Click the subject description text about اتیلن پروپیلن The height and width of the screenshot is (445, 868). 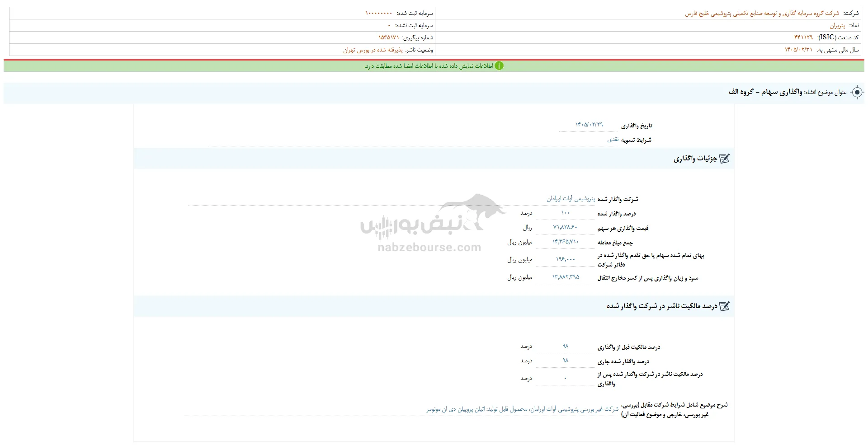tap(522, 409)
